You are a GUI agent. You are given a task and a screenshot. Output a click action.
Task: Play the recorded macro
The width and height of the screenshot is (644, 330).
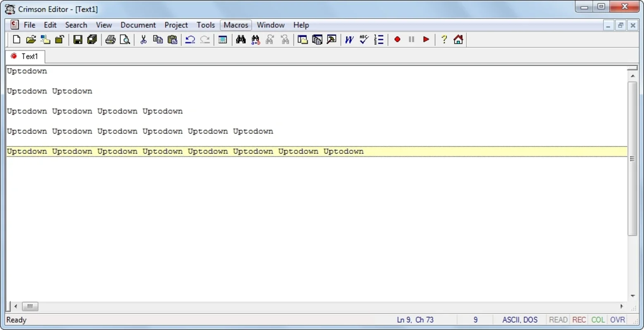[426, 40]
